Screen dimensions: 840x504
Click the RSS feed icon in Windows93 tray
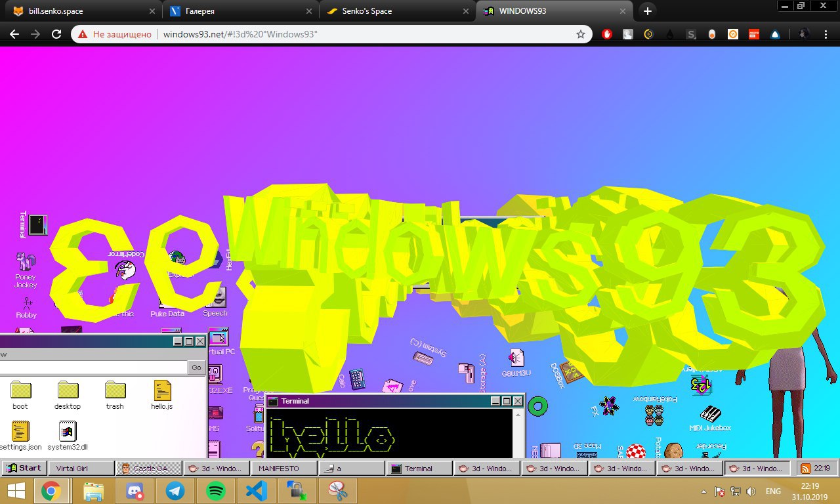click(805, 468)
